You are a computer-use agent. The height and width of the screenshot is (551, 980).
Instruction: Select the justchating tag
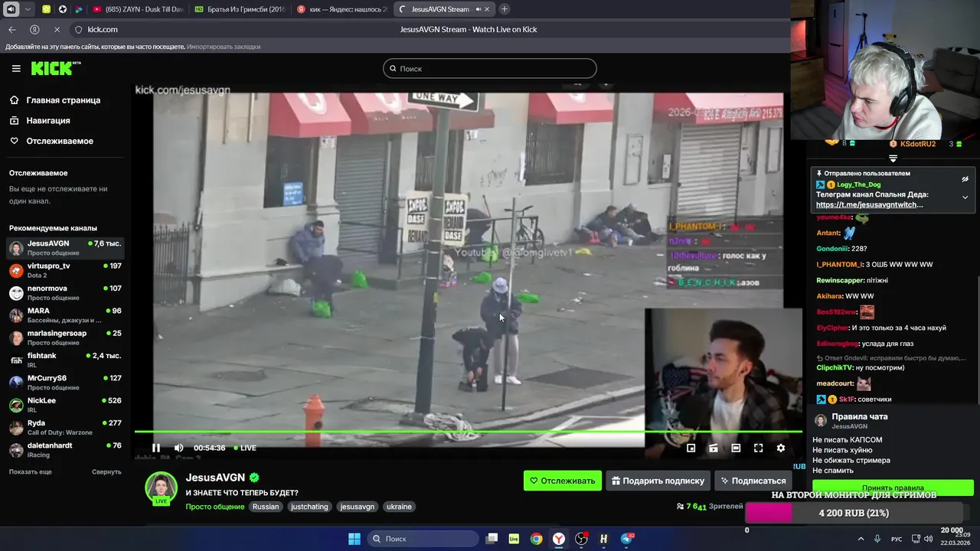[x=309, y=507]
